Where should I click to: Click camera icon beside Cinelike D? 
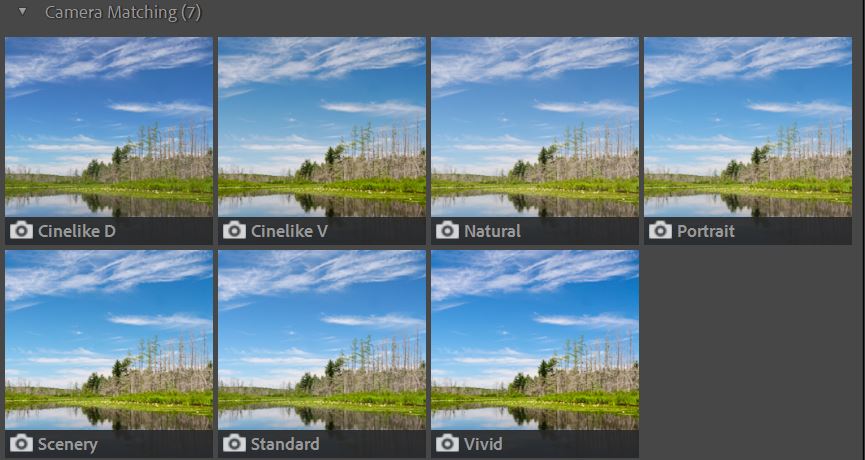click(x=22, y=231)
